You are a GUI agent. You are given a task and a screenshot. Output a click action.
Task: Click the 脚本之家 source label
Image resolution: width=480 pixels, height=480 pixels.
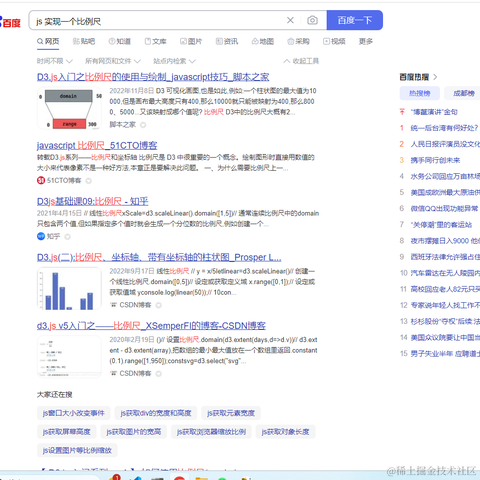pyautogui.click(x=123, y=125)
